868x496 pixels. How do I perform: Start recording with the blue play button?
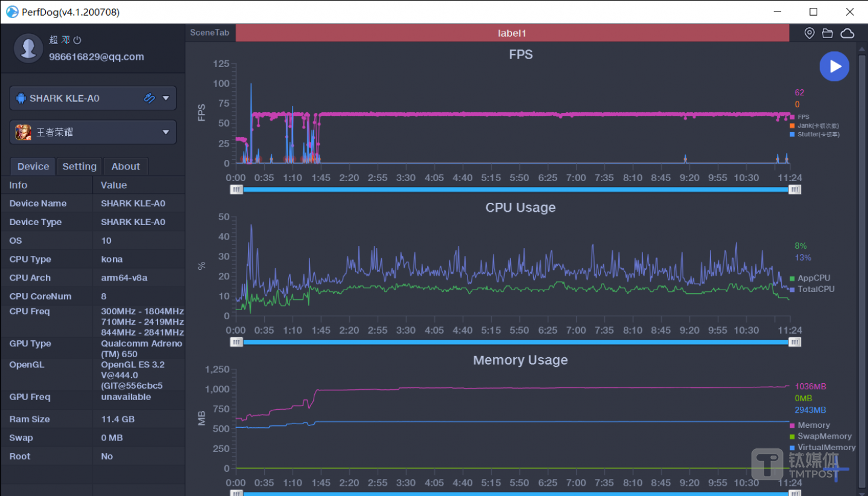click(834, 66)
